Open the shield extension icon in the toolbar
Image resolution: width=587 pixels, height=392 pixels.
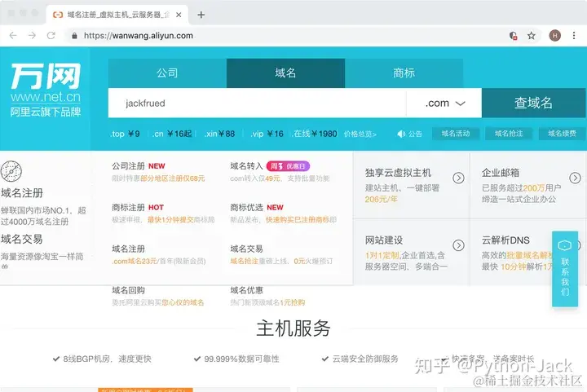tap(514, 36)
